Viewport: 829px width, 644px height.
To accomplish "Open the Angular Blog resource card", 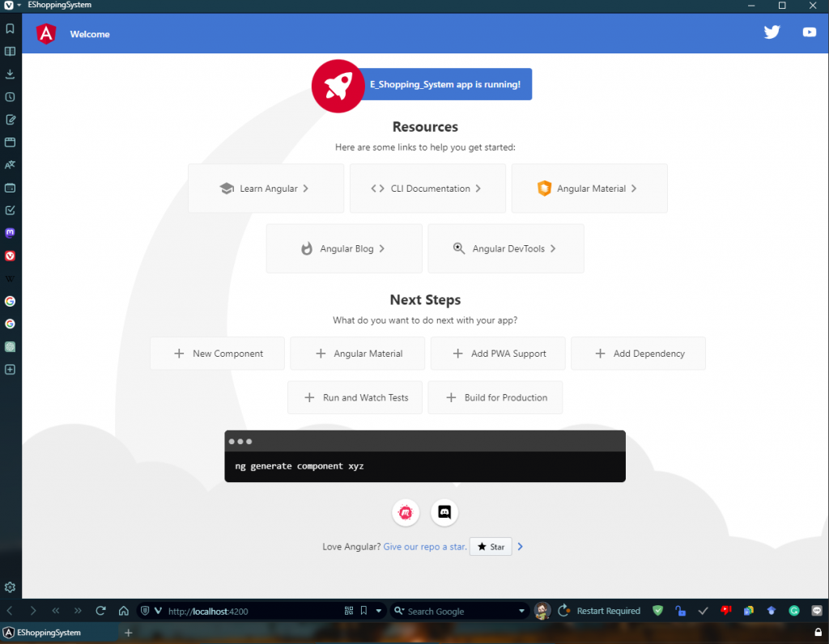I will click(x=344, y=249).
